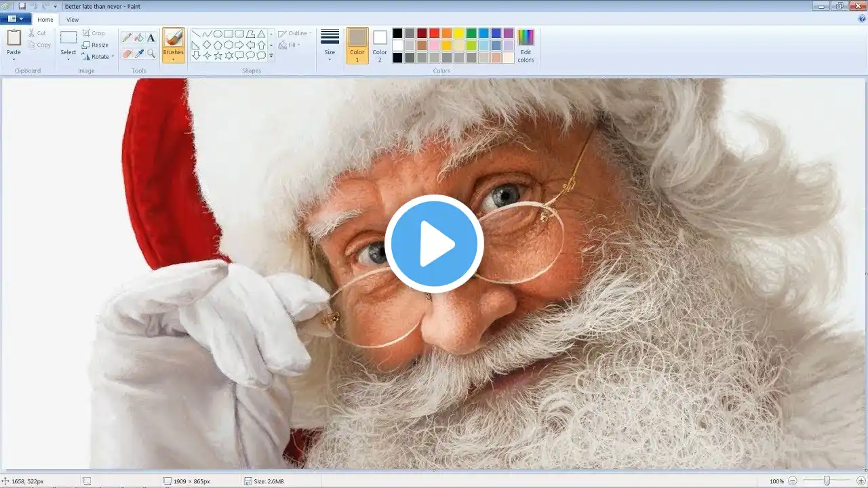Image resolution: width=868 pixels, height=488 pixels.
Task: Click the Cut button
Action: coord(37,33)
